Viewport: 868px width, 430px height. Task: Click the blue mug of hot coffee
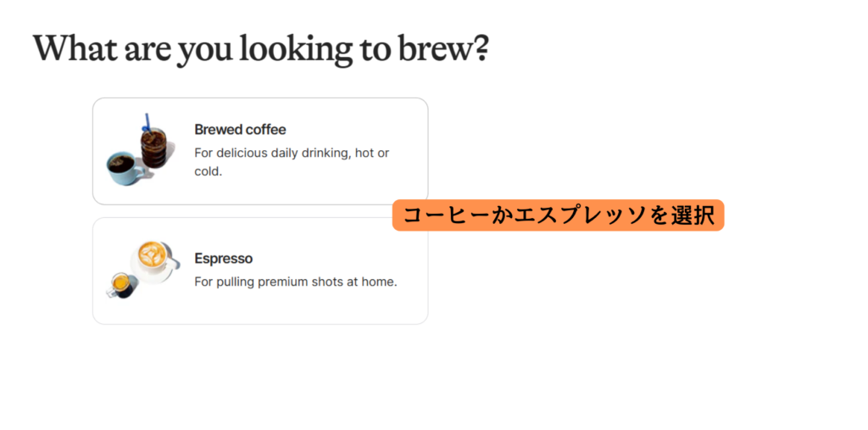[123, 169]
